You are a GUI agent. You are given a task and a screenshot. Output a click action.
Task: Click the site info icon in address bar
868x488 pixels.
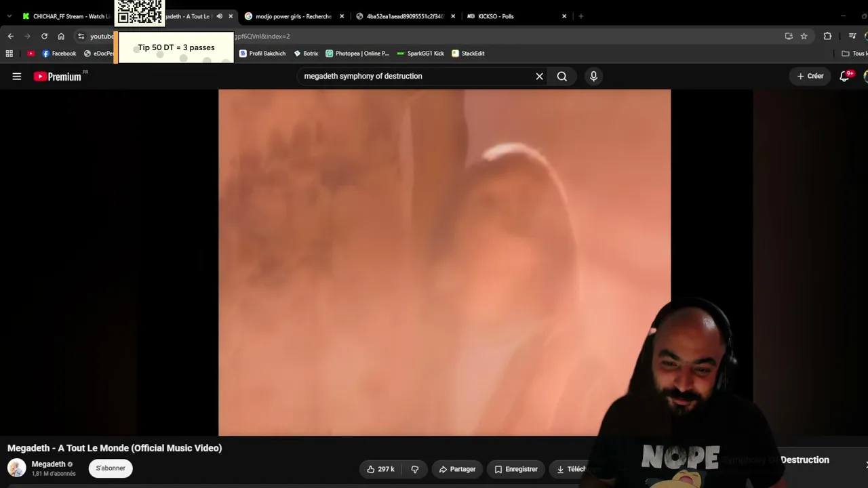[x=81, y=37]
